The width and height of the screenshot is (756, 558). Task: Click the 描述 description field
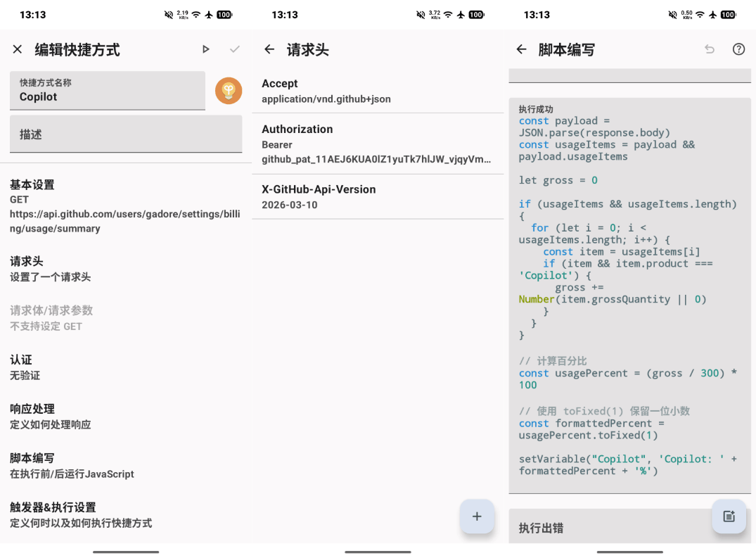click(x=125, y=134)
